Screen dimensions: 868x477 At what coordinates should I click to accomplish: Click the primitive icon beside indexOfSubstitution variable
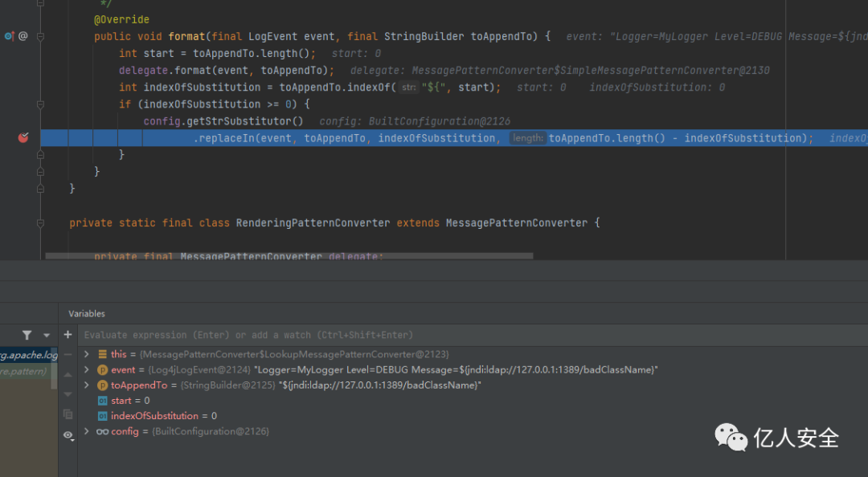click(102, 416)
